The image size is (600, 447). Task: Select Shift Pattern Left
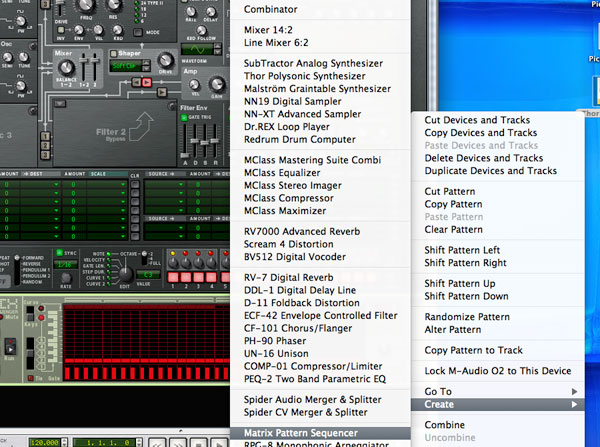[462, 250]
